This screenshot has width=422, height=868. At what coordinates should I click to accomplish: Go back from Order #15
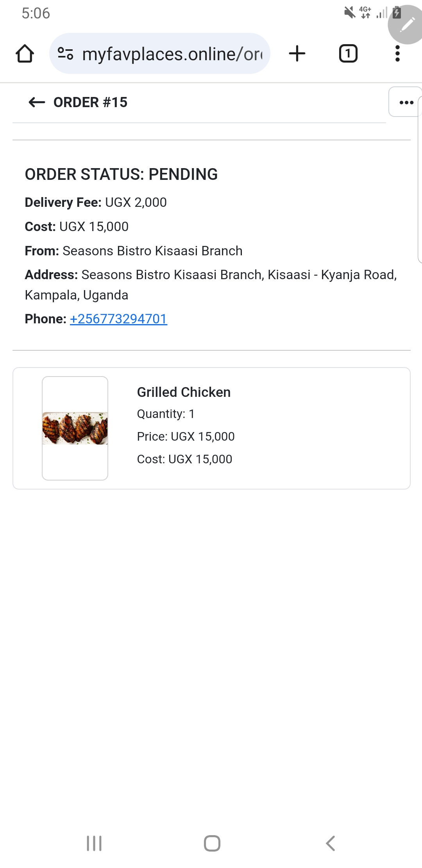point(37,102)
